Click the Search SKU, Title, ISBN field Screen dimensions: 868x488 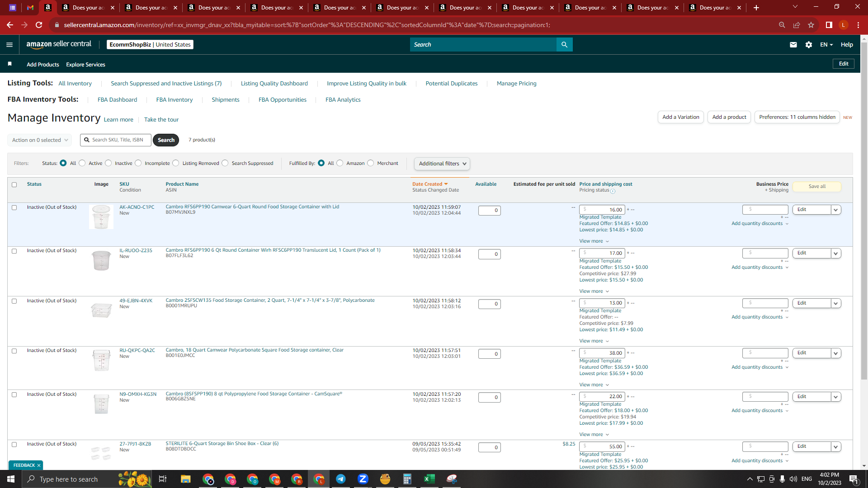116,140
